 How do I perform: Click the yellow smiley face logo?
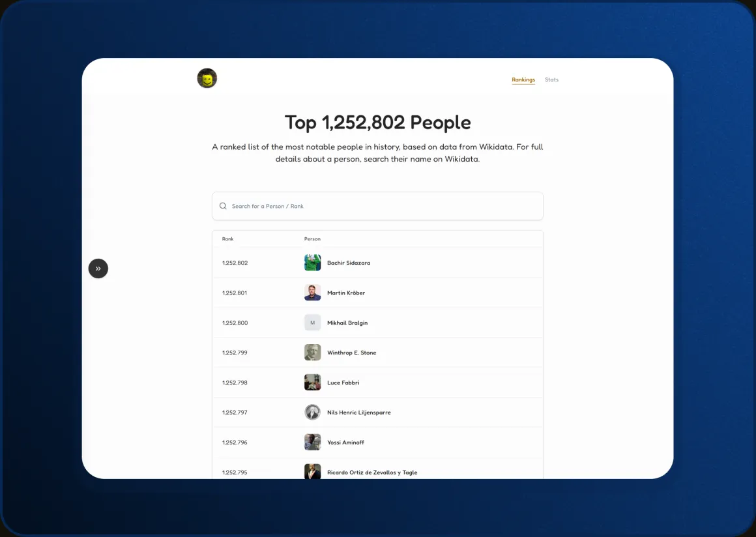207,78
